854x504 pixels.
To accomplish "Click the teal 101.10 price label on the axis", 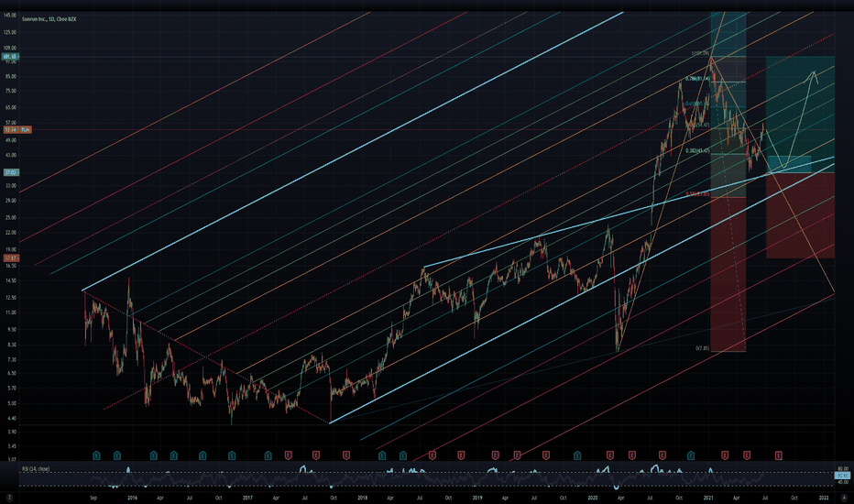I will tap(10, 57).
